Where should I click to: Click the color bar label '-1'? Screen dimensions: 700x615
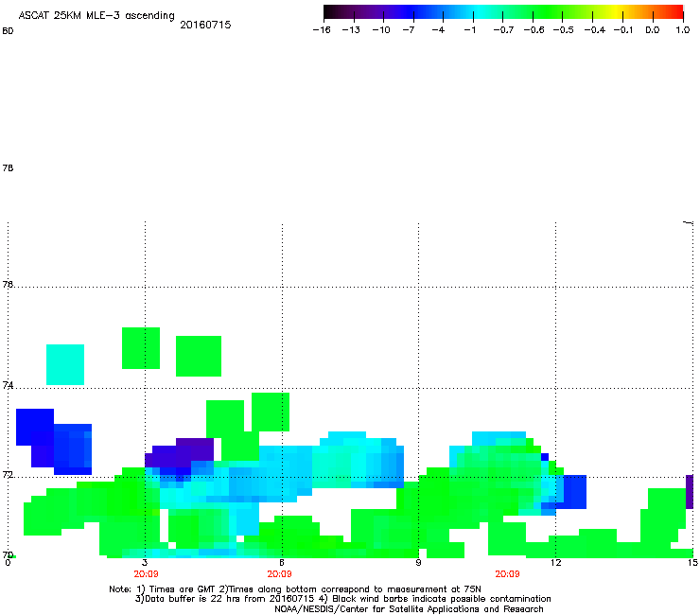pos(469,30)
